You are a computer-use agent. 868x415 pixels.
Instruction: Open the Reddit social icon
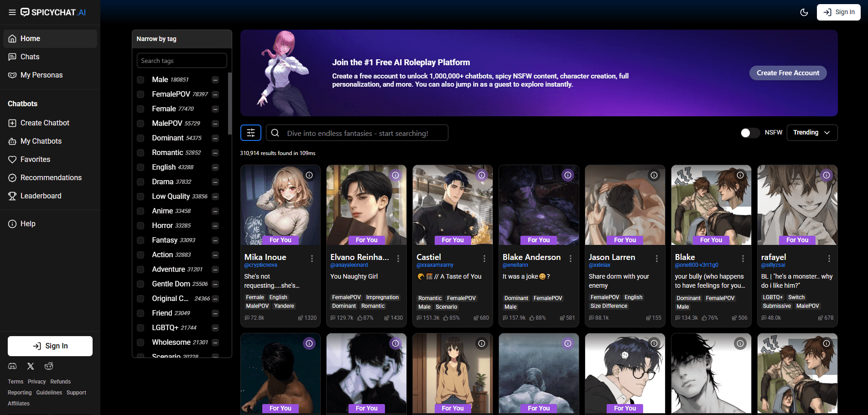click(49, 366)
